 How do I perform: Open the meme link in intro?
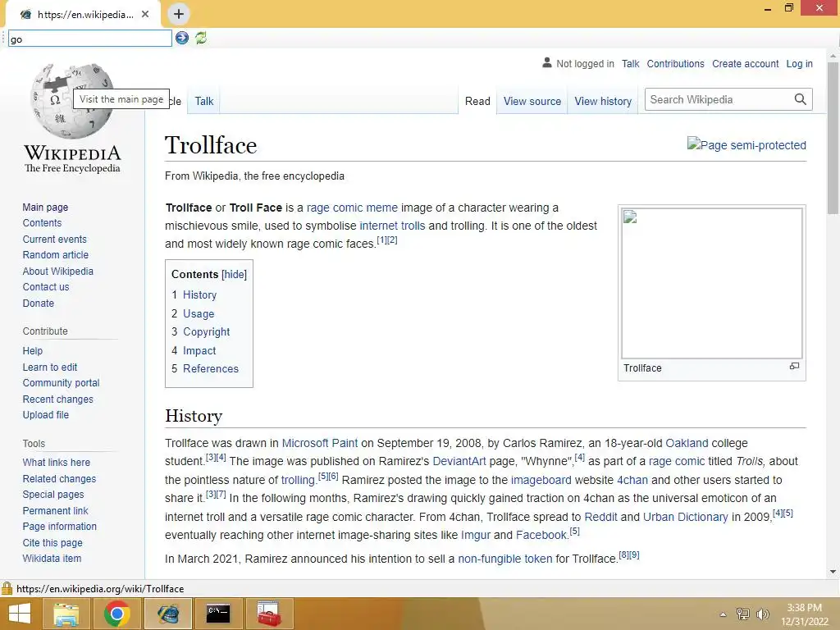pos(382,208)
